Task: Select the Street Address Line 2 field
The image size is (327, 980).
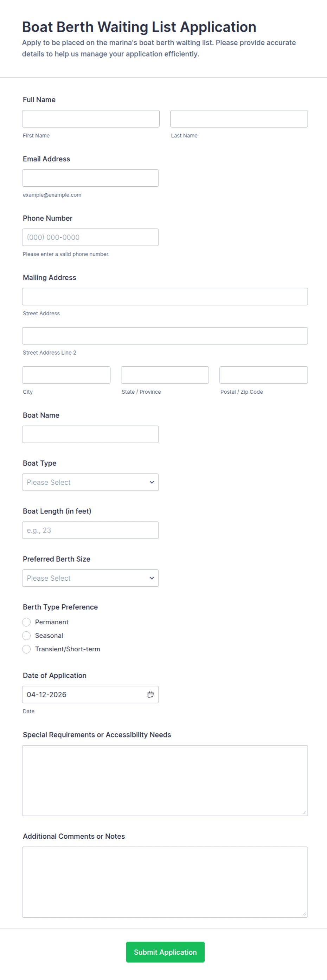Action: [x=165, y=336]
